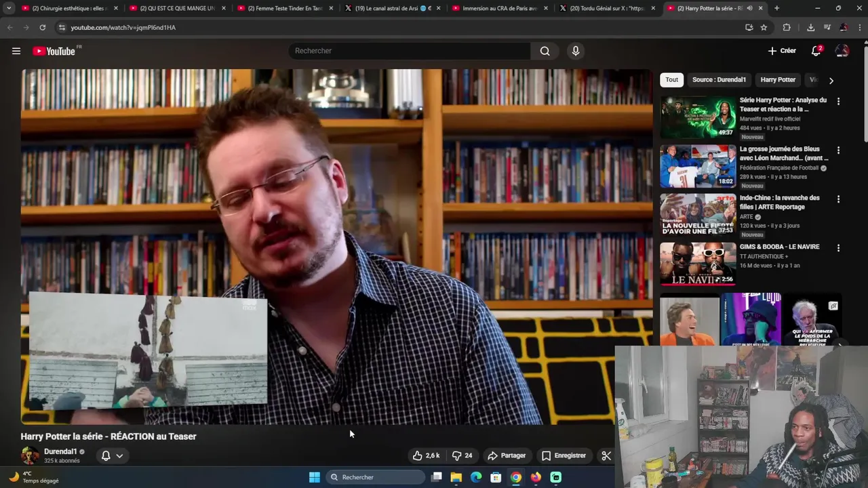
Task: Open options menu for Léon Marchand video
Action: coord(838,150)
